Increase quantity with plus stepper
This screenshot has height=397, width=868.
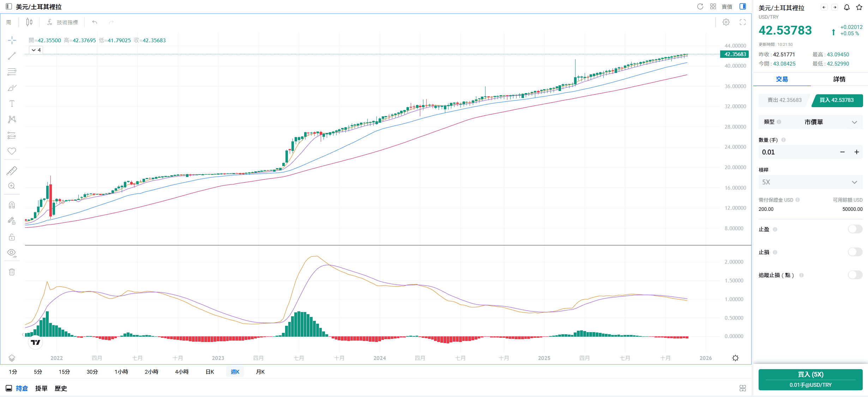[x=857, y=152]
